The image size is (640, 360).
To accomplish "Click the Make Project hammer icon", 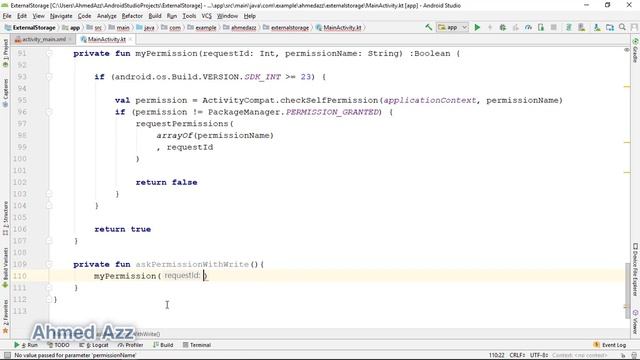I will point(429,27).
